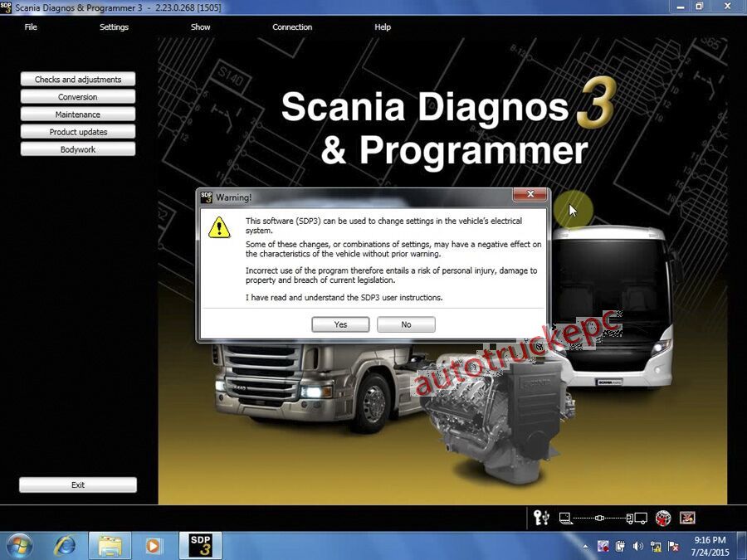Click 'I have read and understand' text
The height and width of the screenshot is (560, 747).
(344, 298)
